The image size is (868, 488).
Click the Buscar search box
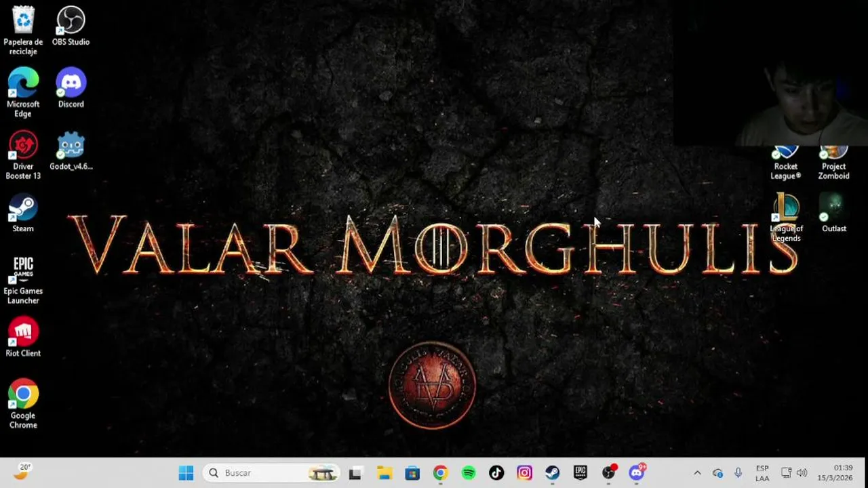point(271,472)
